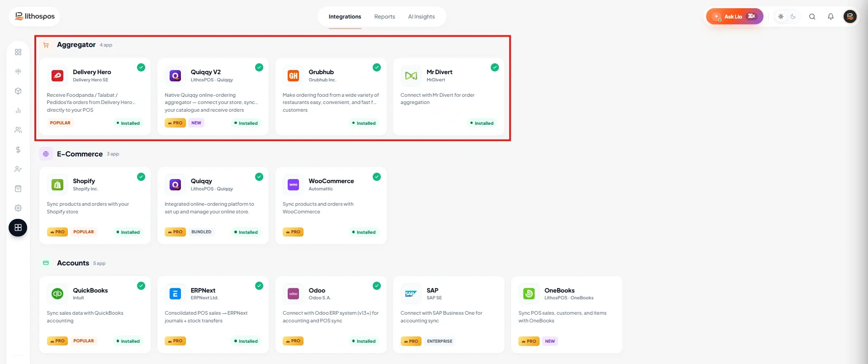Viewport: 868px width, 364px height.
Task: Click the POPULAR badge on Delivery Hero
Action: (x=60, y=123)
